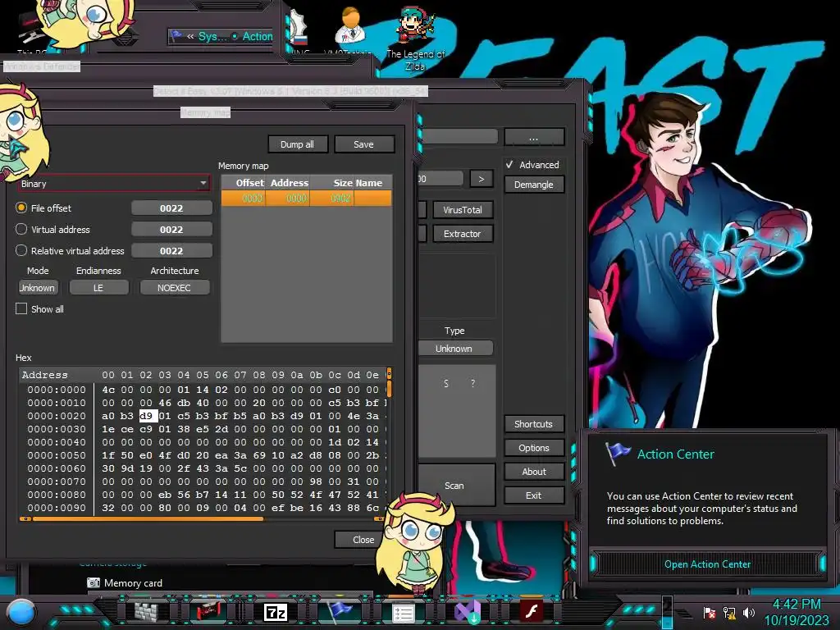Switch to Action Center flag taskbar icon
Screen dimensions: 840x630
pos(339,611)
